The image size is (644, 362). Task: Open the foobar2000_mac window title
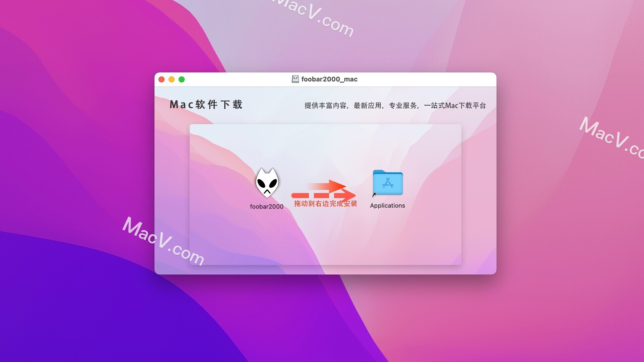click(326, 79)
